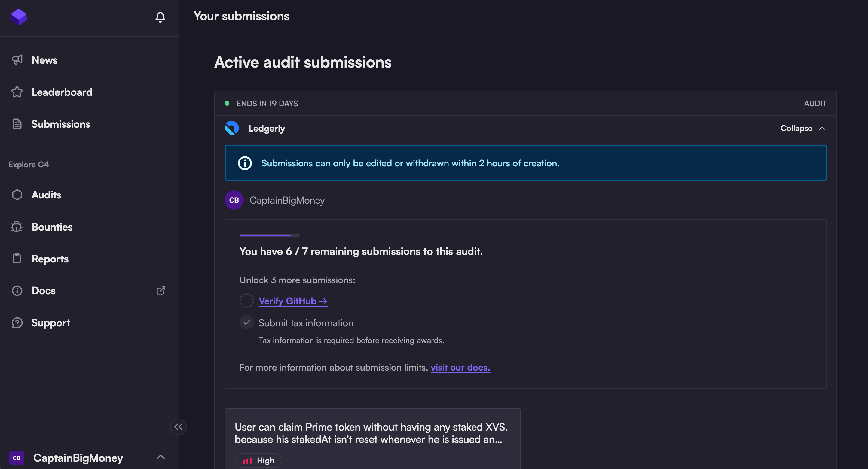868x469 pixels.
Task: Click the remaining submissions progress bar
Action: (x=269, y=235)
